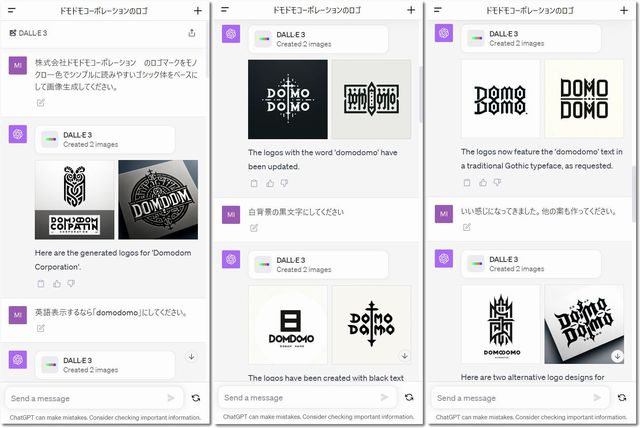Click 'ChatGPT can make mistakes' note in left panel
The image size is (640, 428).
(x=105, y=417)
